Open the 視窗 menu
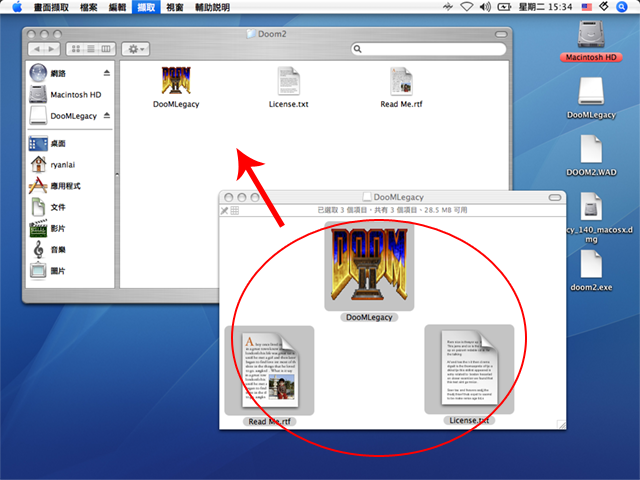640x480 pixels. pyautogui.click(x=175, y=7)
